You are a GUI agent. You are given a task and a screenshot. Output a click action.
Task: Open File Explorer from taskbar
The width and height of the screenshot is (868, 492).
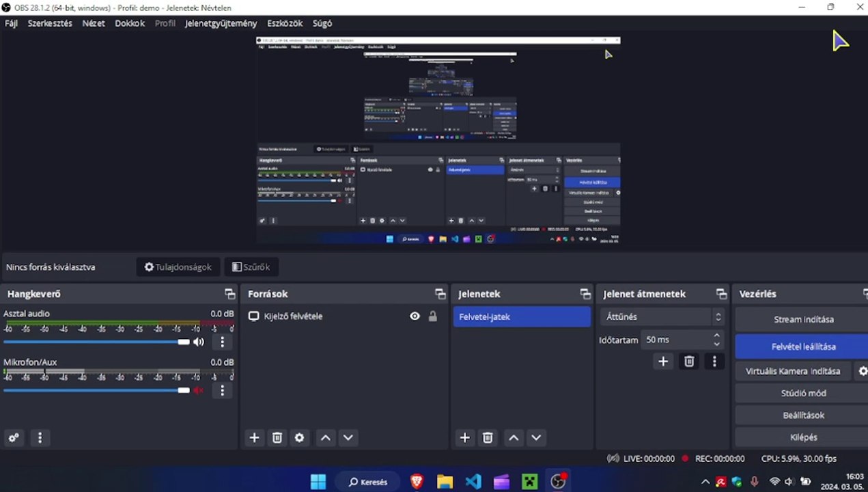tap(445, 482)
